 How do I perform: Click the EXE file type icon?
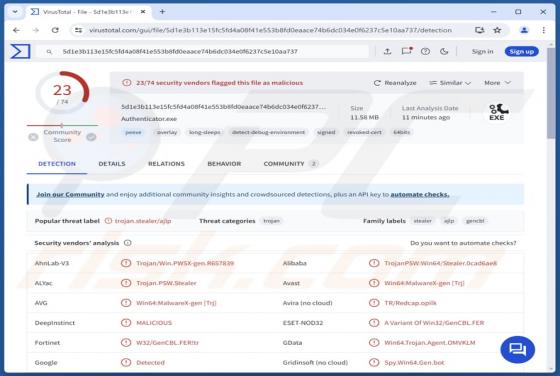[x=498, y=112]
